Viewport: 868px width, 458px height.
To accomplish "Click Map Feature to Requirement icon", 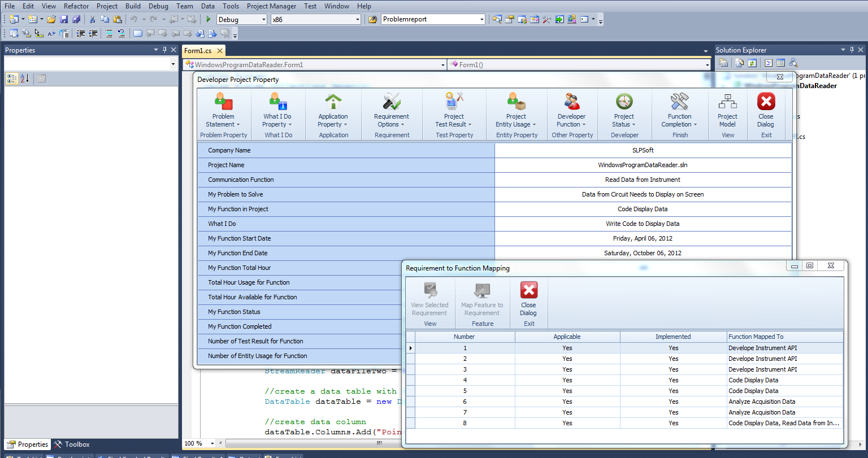I will point(482,290).
